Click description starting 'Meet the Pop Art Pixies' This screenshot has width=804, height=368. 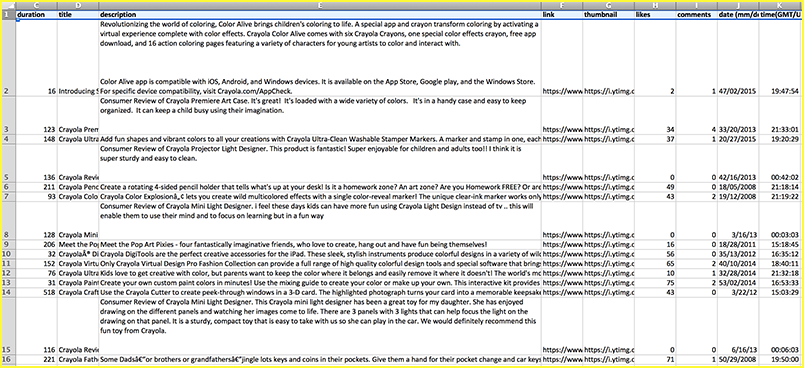coord(320,244)
